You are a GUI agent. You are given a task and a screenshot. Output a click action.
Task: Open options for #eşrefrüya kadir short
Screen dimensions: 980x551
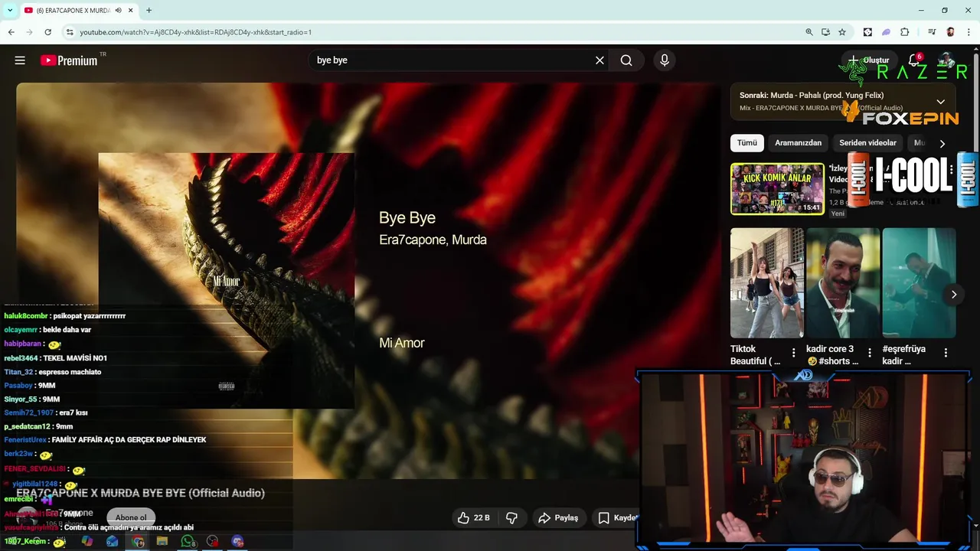(946, 353)
